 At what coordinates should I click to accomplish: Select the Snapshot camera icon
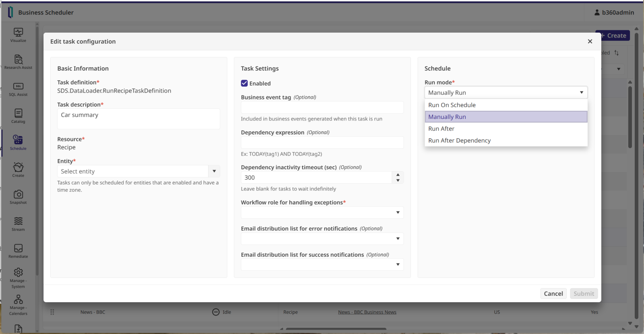[18, 195]
